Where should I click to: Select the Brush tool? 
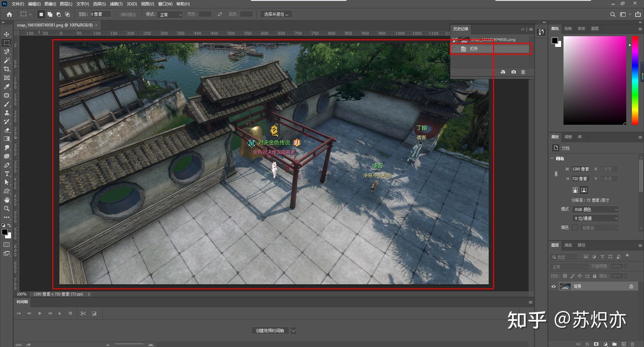7,104
